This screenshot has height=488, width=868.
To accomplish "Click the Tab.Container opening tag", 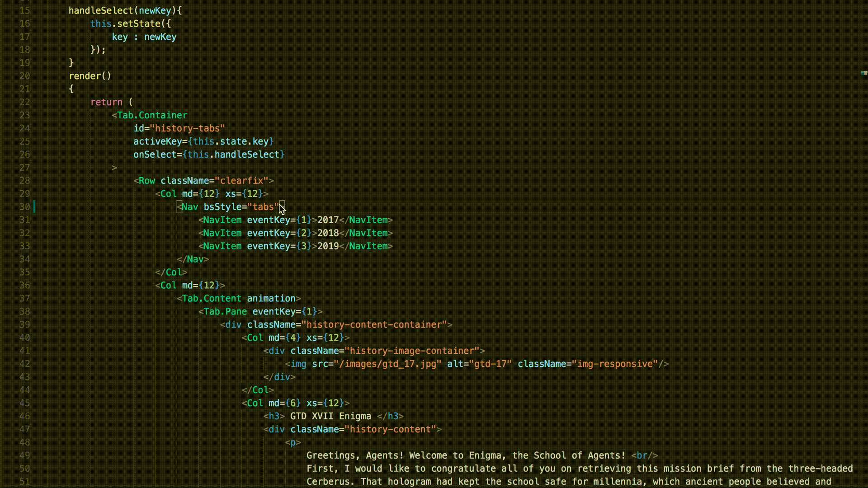I will 152,115.
